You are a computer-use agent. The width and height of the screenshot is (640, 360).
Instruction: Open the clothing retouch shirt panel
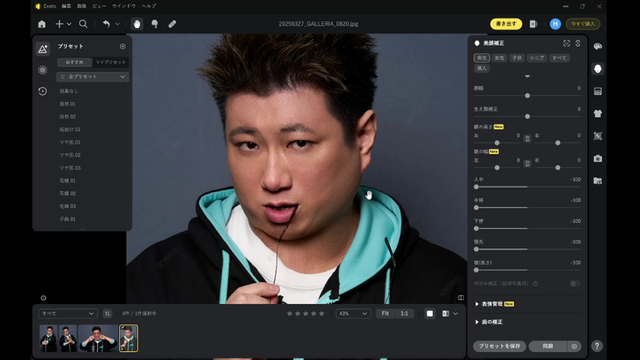click(x=598, y=113)
